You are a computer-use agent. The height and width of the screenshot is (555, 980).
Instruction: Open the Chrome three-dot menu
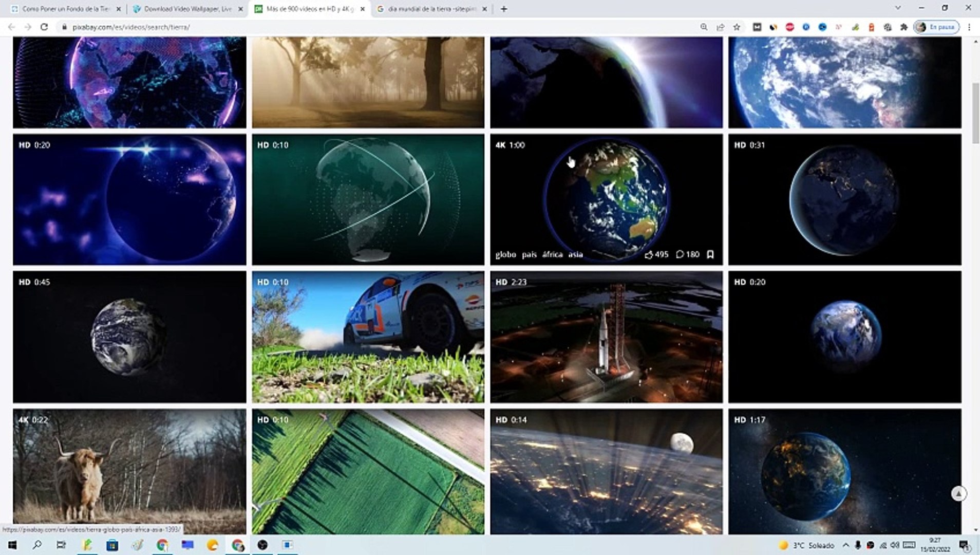969,27
